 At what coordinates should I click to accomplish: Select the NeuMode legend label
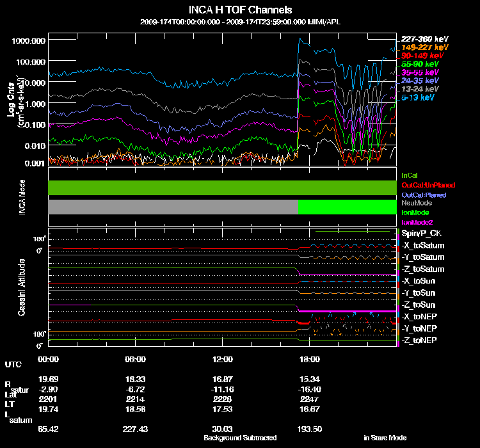click(x=417, y=203)
